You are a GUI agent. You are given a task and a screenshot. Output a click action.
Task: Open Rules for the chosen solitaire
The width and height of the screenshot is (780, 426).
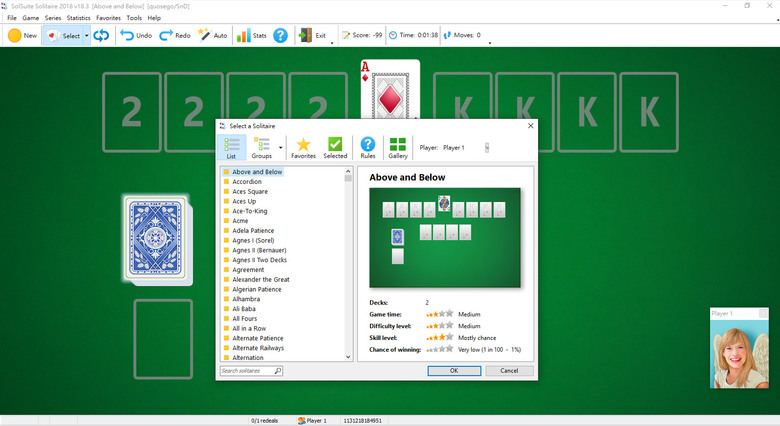point(368,148)
